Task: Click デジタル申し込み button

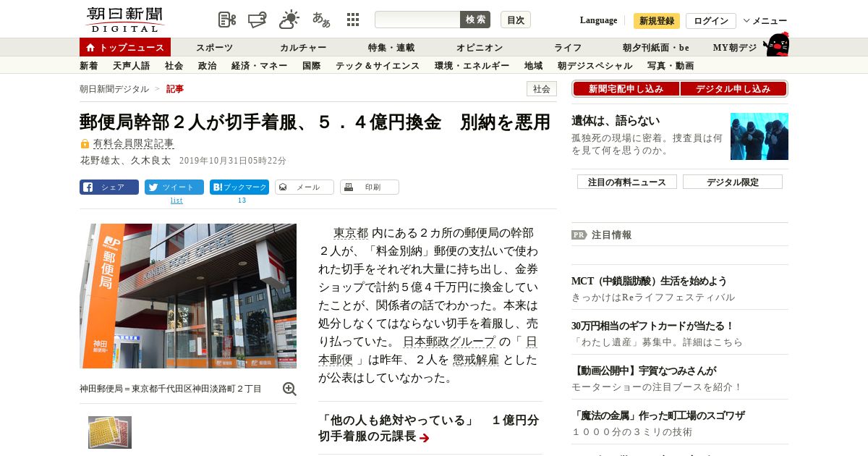Action: click(x=733, y=89)
